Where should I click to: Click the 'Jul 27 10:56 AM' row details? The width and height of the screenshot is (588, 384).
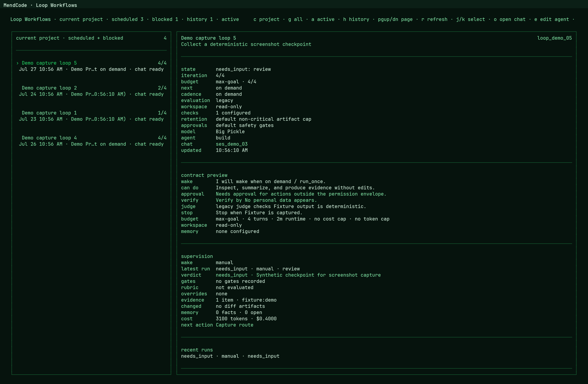[91, 69]
